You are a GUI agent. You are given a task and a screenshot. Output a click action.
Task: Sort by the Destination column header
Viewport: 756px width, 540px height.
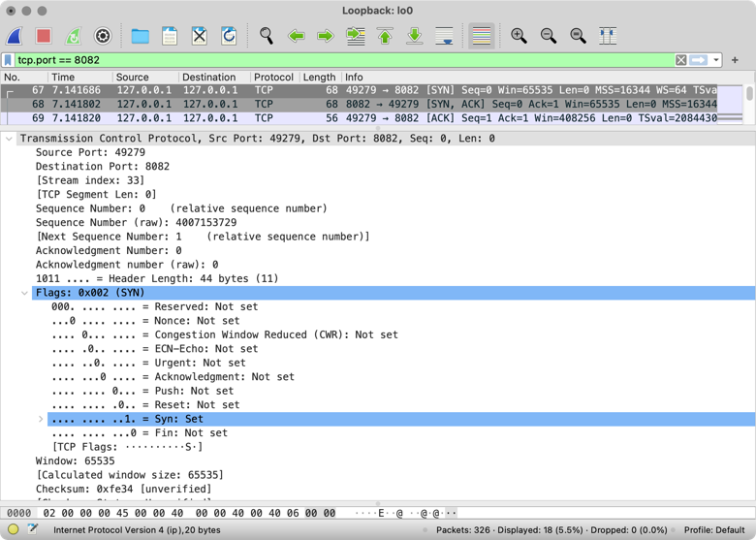click(214, 78)
